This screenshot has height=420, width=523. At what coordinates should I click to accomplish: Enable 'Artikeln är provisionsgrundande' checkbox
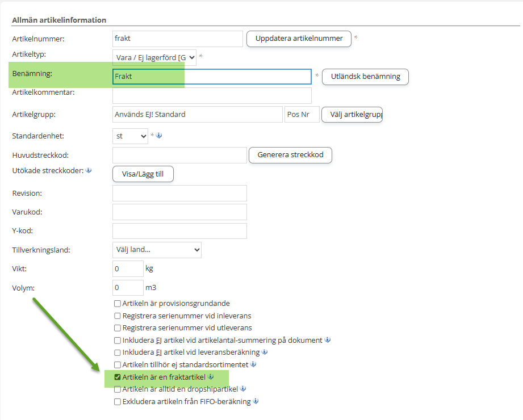coord(118,304)
